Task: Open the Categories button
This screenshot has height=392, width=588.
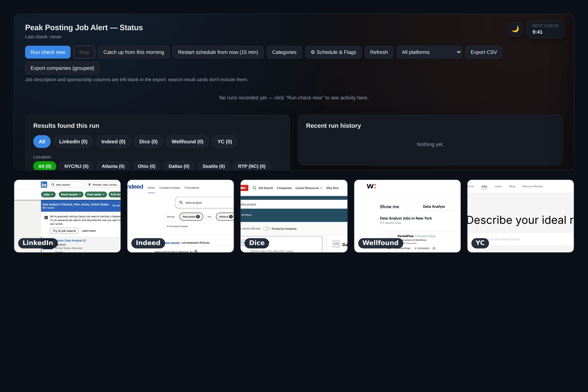Action: [x=284, y=52]
